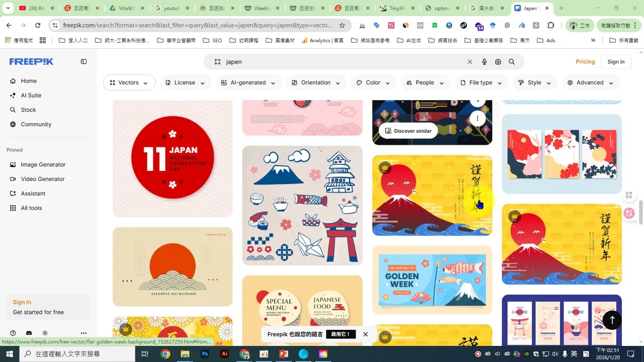Collapse the Freepik sidebar panel icon
The height and width of the screenshot is (362, 644).
(x=84, y=61)
